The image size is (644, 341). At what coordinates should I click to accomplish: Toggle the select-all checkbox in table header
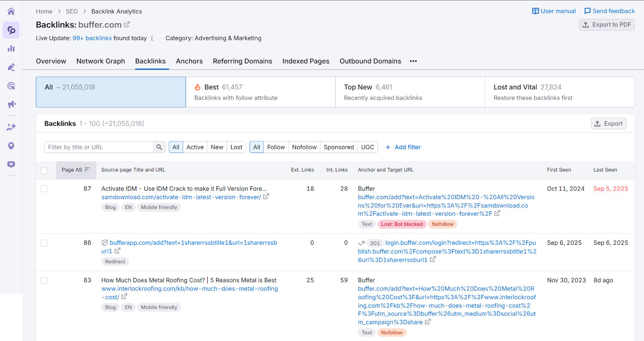(x=44, y=171)
